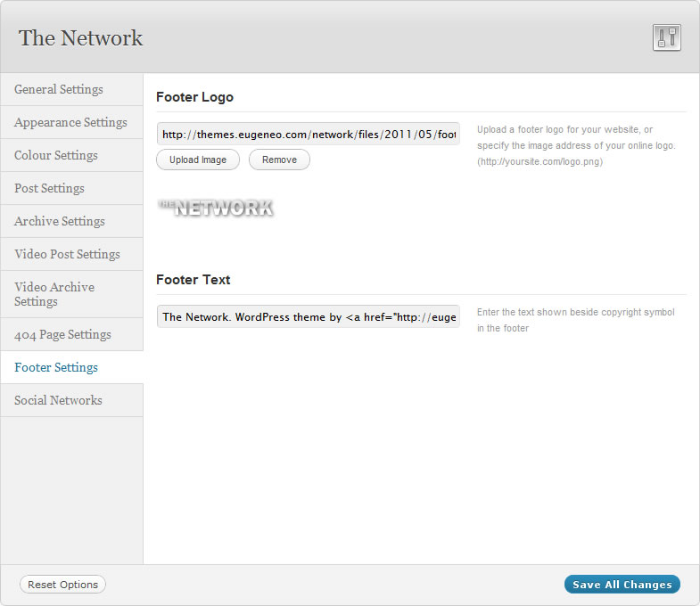
Task: Open the 404 Page Settings tab
Action: coord(62,334)
